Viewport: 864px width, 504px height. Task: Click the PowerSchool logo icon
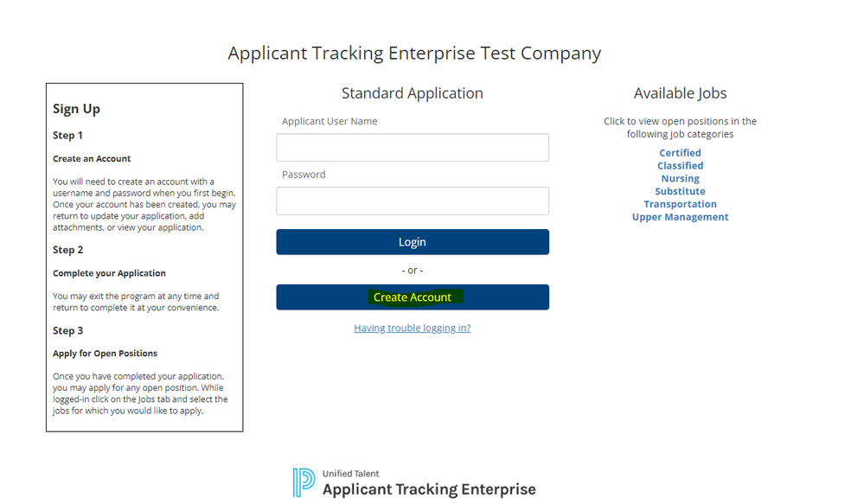(304, 482)
